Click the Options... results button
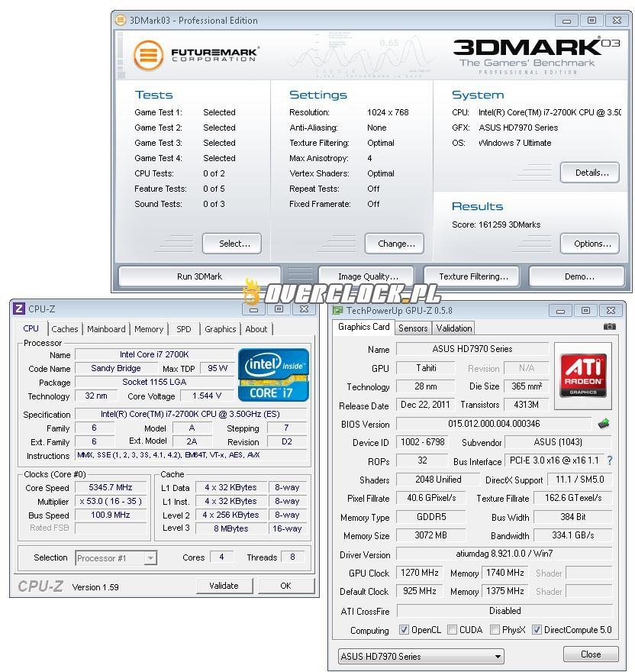 point(590,244)
